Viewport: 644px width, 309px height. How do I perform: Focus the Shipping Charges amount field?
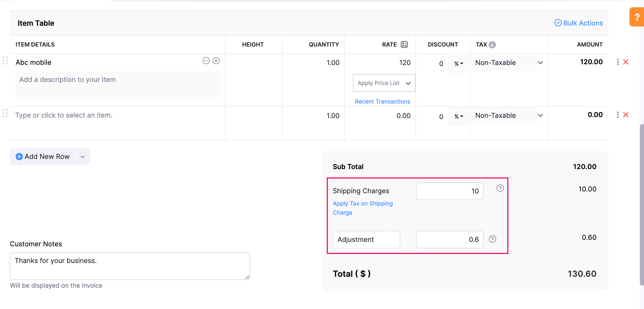(x=450, y=191)
